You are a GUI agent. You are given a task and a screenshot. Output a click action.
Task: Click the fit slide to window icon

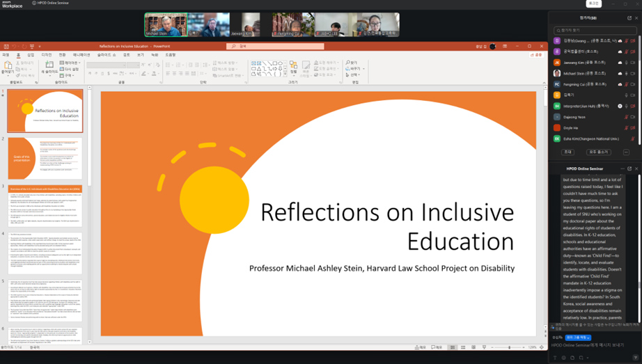coord(542,347)
